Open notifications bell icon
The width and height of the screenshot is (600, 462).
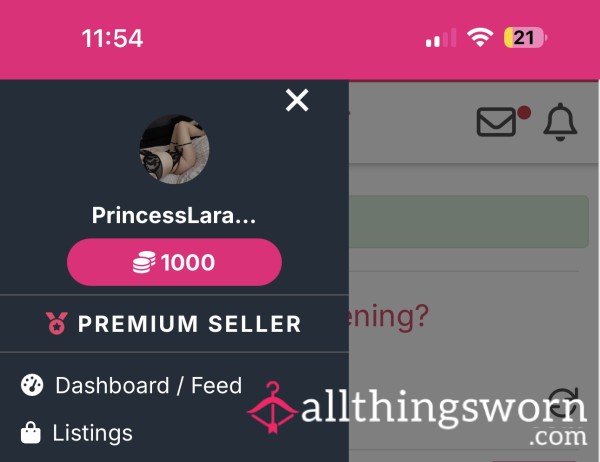pyautogui.click(x=560, y=122)
